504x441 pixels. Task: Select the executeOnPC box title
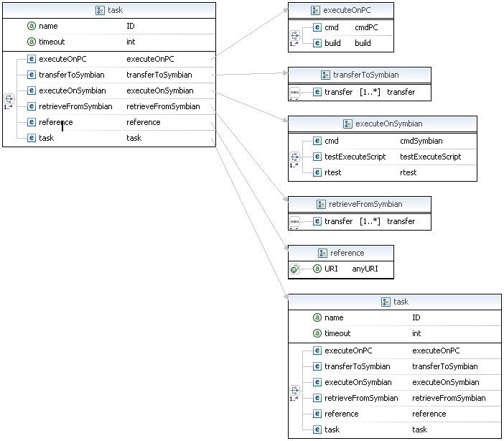point(347,10)
